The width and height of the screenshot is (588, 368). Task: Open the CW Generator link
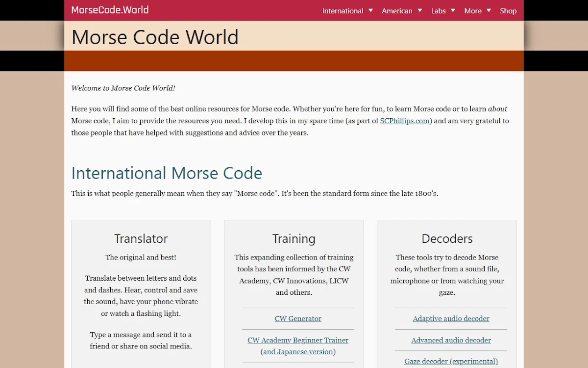(298, 318)
